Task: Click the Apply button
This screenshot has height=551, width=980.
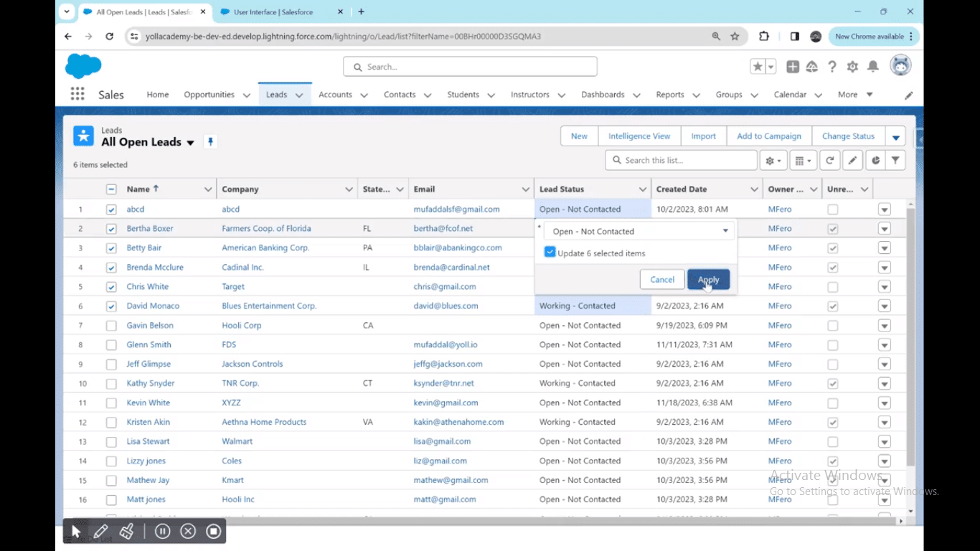Action: 708,280
